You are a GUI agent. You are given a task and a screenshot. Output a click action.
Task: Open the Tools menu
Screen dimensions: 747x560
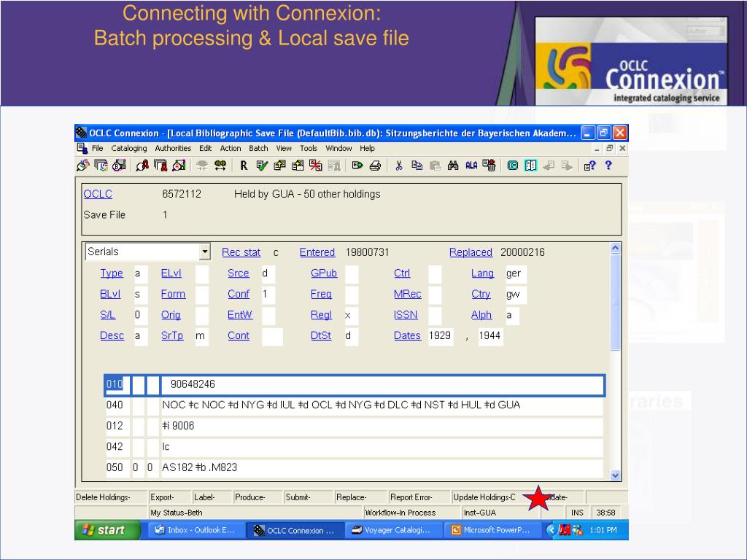(309, 148)
